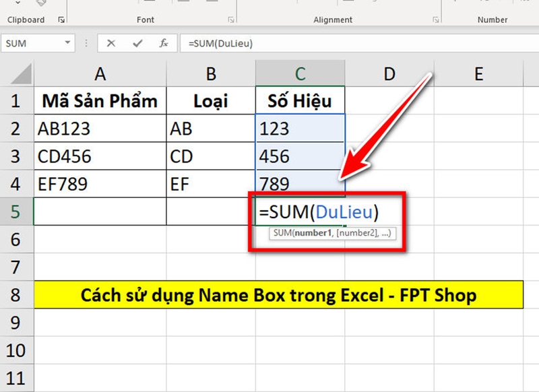
Task: Expand the Paste options dropdown arrow
Action: [17, 3]
